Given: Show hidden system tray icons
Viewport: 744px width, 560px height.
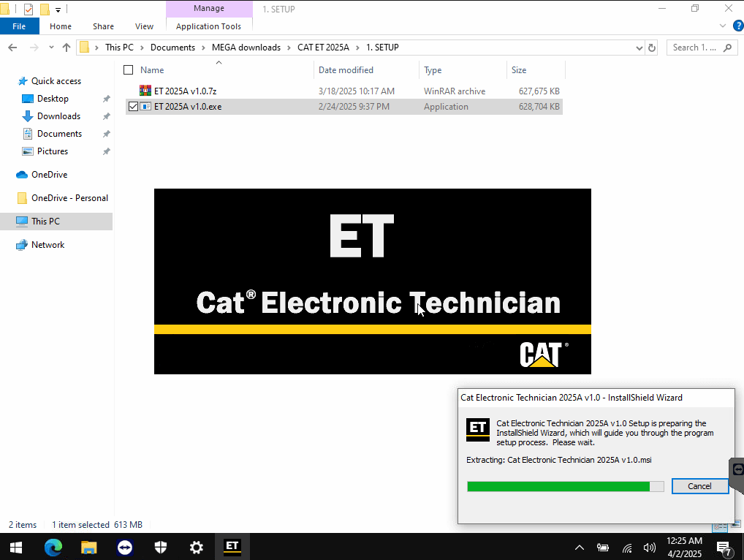Looking at the screenshot, I should (x=580, y=548).
